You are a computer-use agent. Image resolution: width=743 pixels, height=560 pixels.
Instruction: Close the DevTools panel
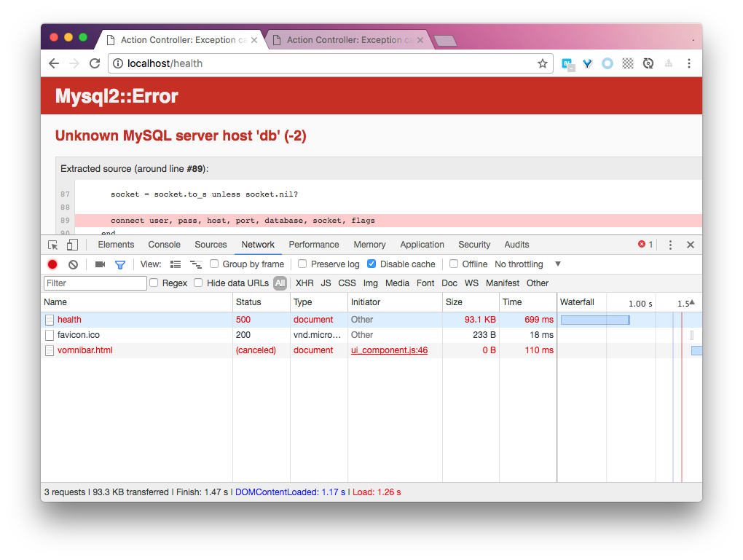[691, 245]
